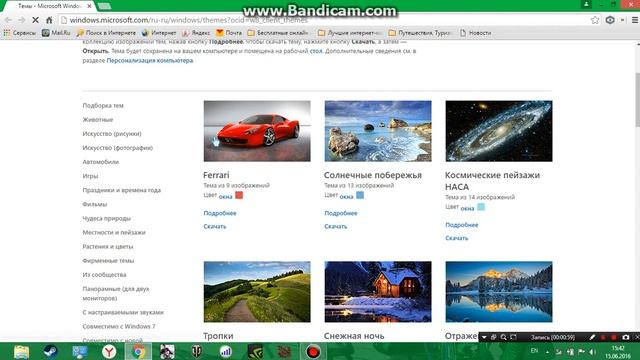This screenshot has height=360, width=640.
Task: Click Скачать under Солнечные побережья
Action: pyautogui.click(x=336, y=226)
